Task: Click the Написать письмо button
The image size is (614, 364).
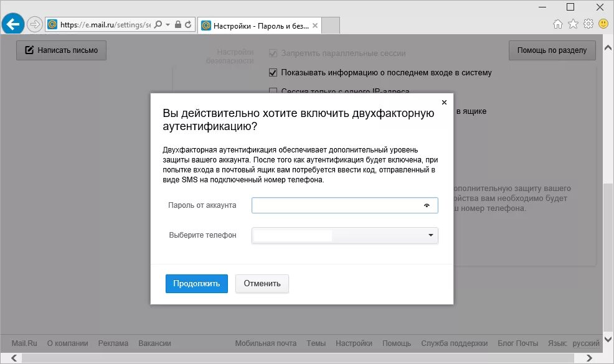Action: point(62,50)
